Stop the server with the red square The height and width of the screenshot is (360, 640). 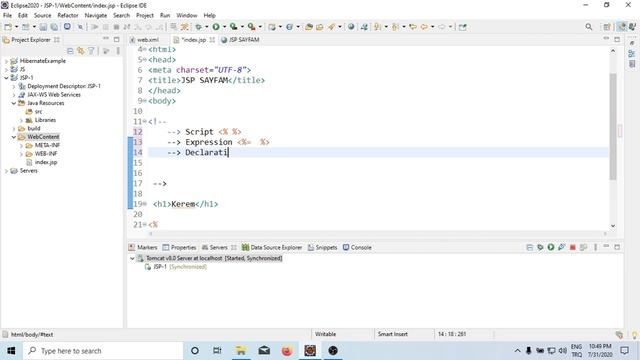tap(573, 247)
